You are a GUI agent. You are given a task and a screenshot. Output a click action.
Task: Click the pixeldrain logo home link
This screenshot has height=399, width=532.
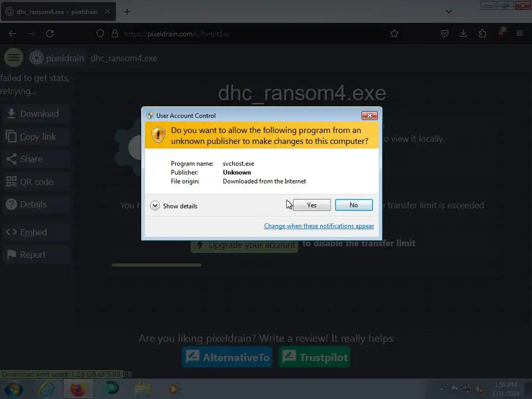click(x=57, y=58)
